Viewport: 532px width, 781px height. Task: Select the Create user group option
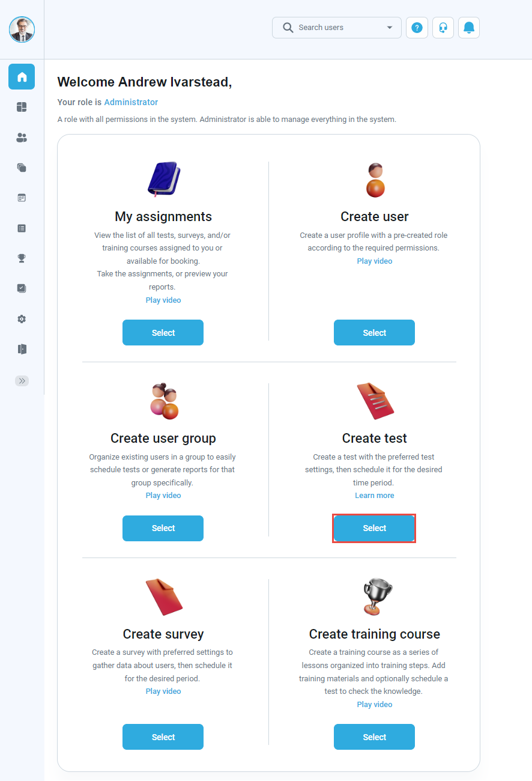(x=163, y=528)
